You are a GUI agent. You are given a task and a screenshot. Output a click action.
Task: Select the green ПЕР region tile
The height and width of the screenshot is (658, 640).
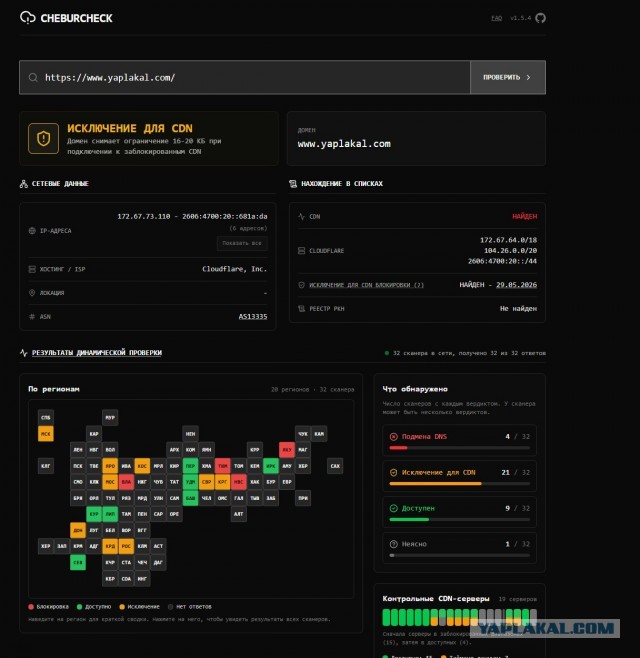[x=191, y=466]
